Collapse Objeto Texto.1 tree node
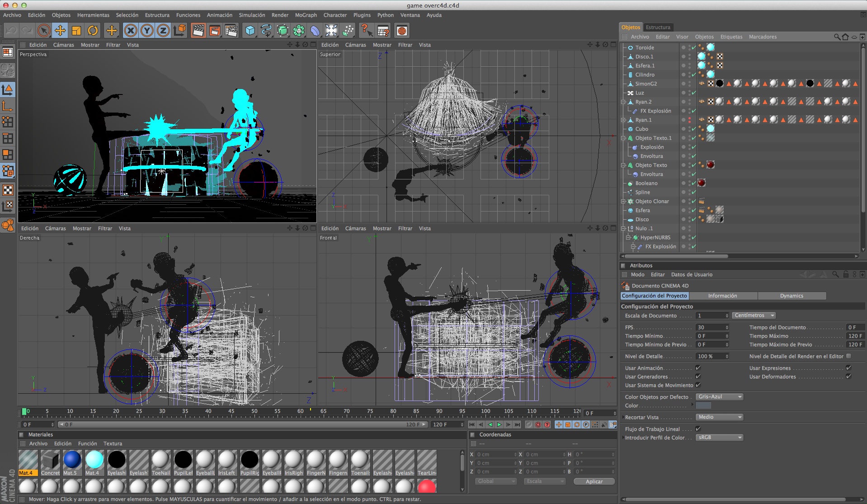Screen dimensions: 867x504 (623, 138)
